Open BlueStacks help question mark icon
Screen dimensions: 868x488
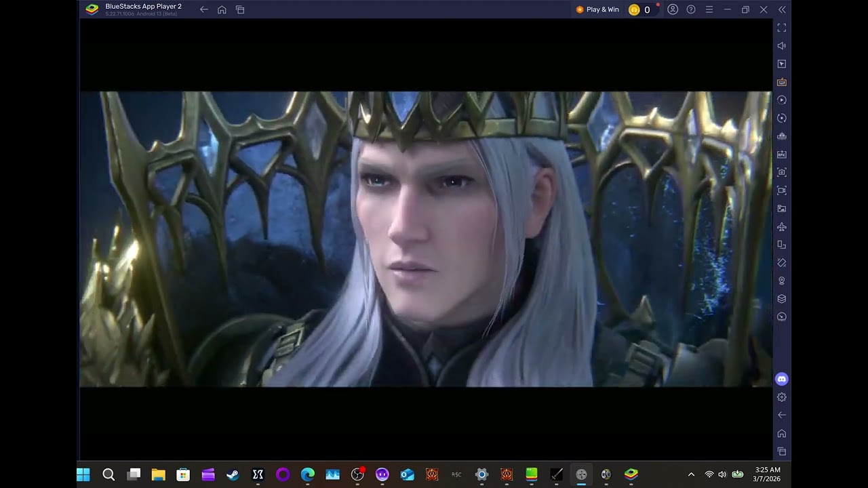[x=691, y=9]
